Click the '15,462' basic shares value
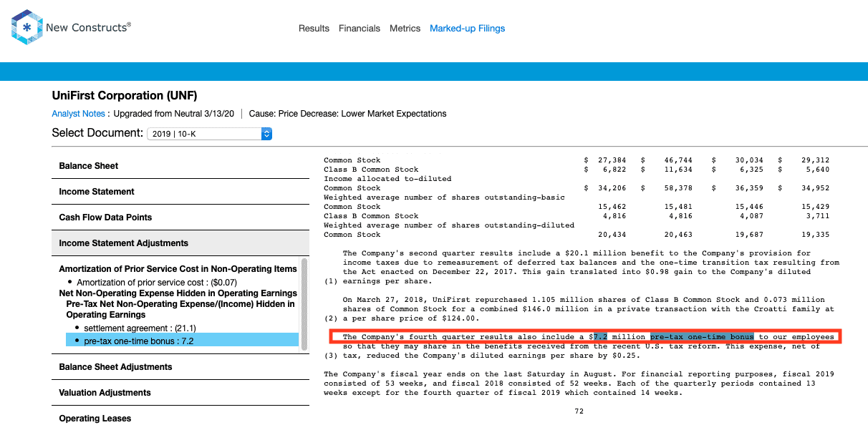This screenshot has width=868, height=430. (613, 207)
